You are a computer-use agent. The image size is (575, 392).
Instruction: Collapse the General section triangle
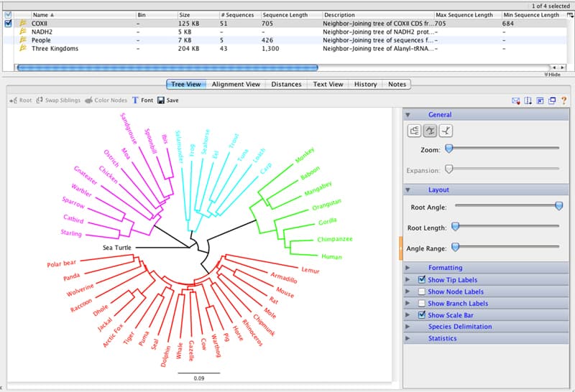[x=408, y=115]
